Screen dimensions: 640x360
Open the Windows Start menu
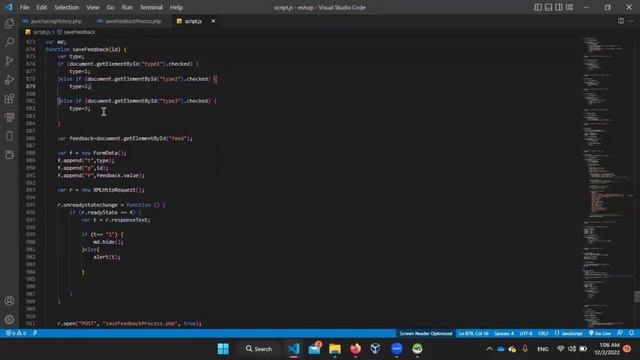tap(223, 349)
